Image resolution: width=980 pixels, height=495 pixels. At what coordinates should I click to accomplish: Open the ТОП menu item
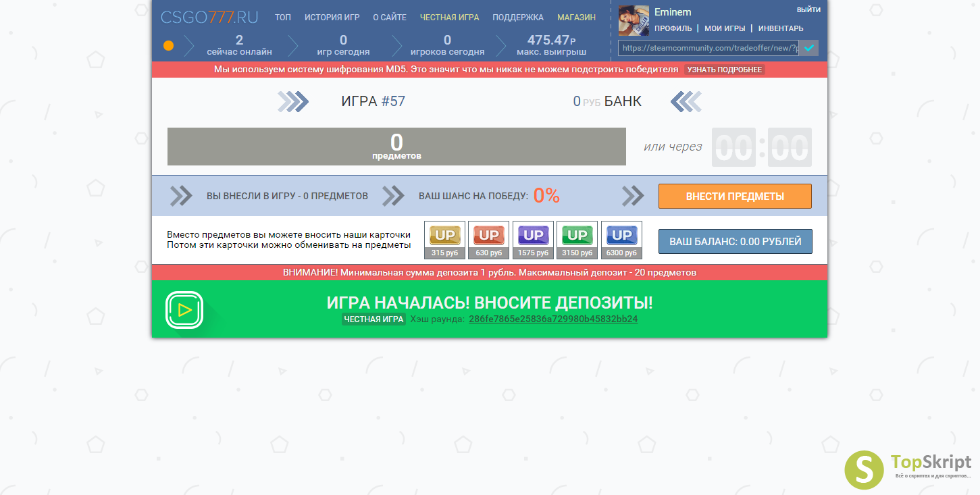coord(283,18)
